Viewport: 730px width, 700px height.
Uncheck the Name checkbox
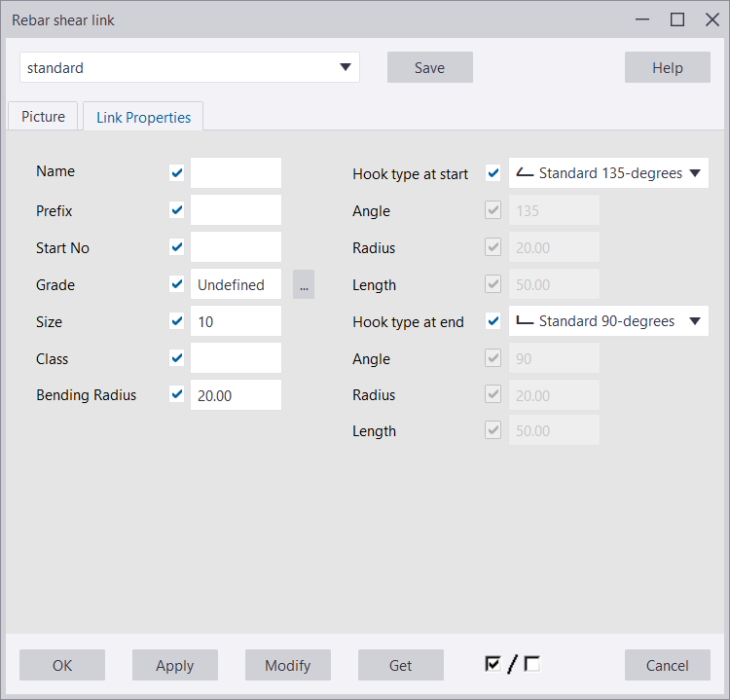tap(177, 172)
